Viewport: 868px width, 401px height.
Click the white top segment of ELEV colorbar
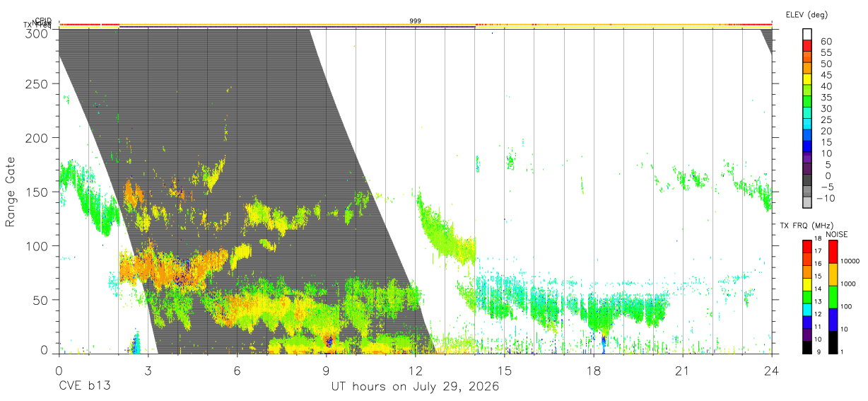point(807,35)
